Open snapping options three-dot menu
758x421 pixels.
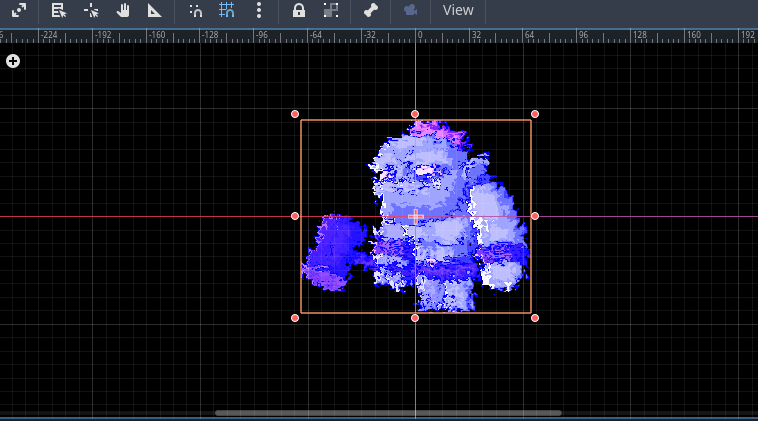pos(259,10)
